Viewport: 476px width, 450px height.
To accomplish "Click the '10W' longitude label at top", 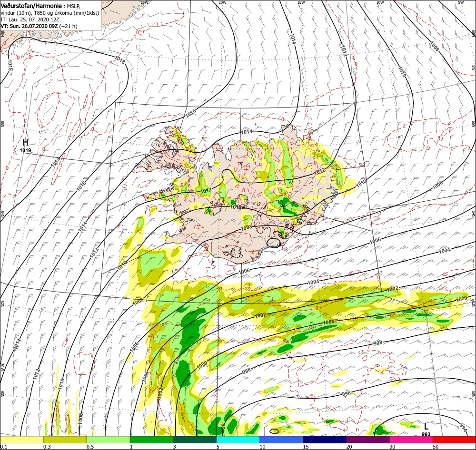I will [380, 2].
